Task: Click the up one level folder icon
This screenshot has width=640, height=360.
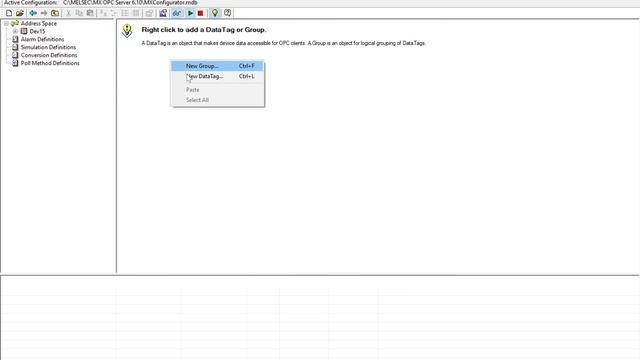Action: pyautogui.click(x=55, y=13)
